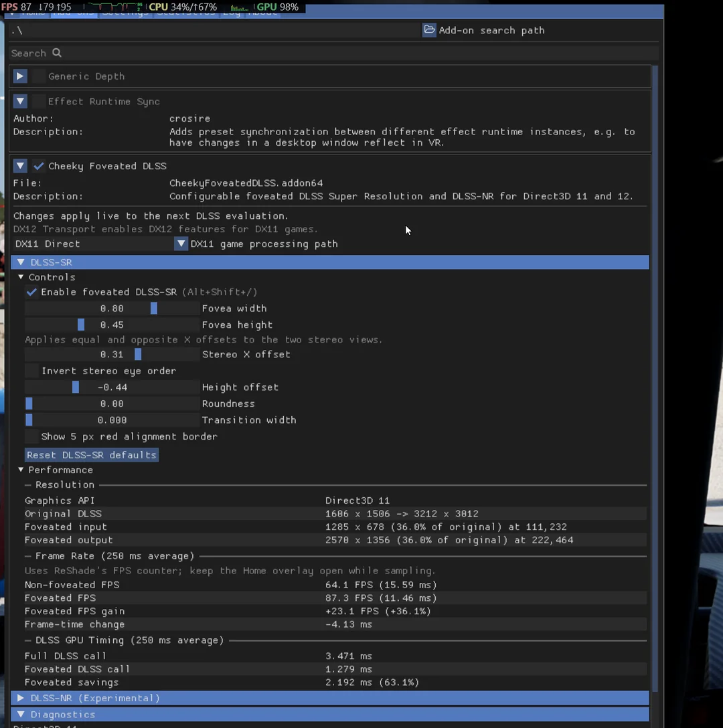This screenshot has width=723, height=728.
Task: Adjust the Height offset slider
Action: point(112,387)
